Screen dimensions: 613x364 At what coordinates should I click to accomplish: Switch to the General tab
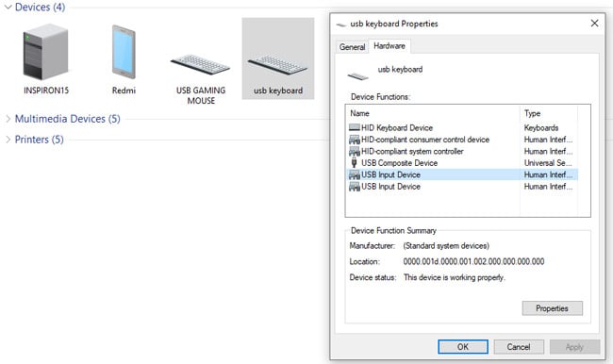pyautogui.click(x=352, y=47)
